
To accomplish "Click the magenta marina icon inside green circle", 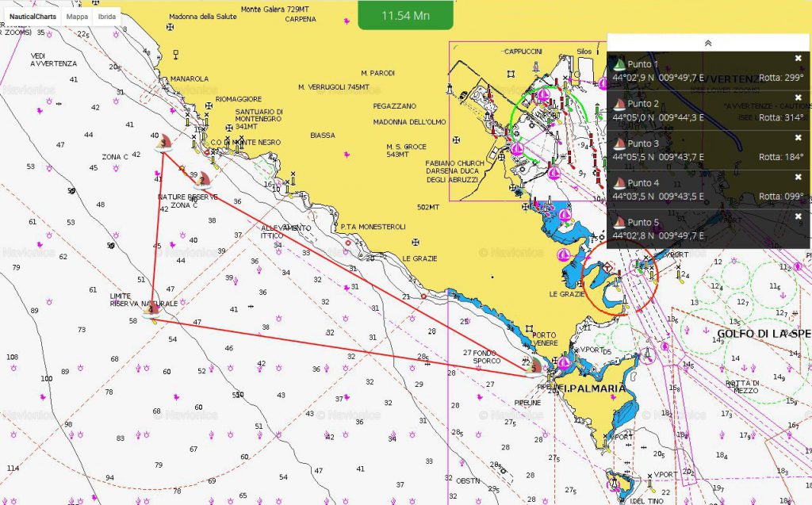I will 543,95.
